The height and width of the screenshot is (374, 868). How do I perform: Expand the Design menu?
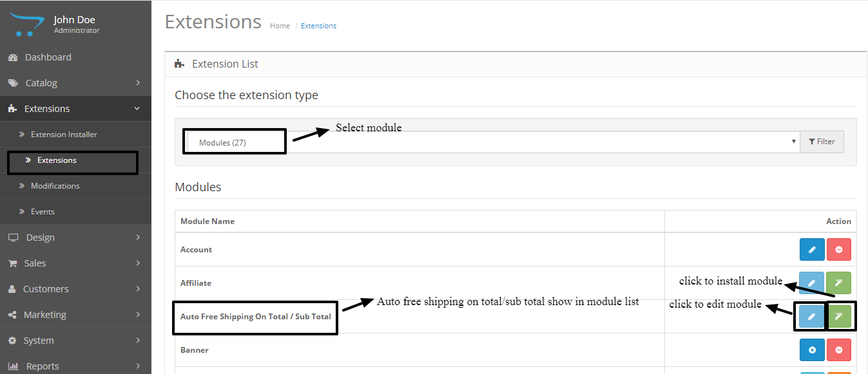click(75, 238)
